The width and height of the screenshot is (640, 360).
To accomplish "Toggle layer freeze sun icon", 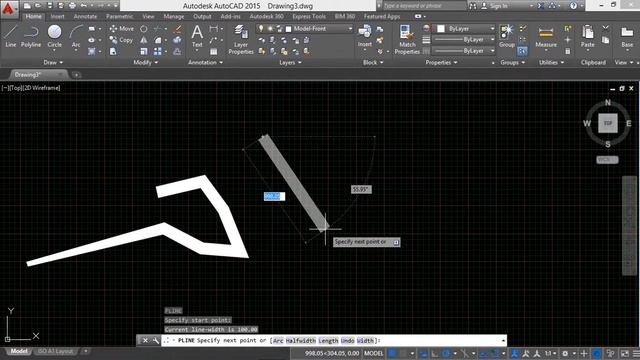I will [x=270, y=29].
